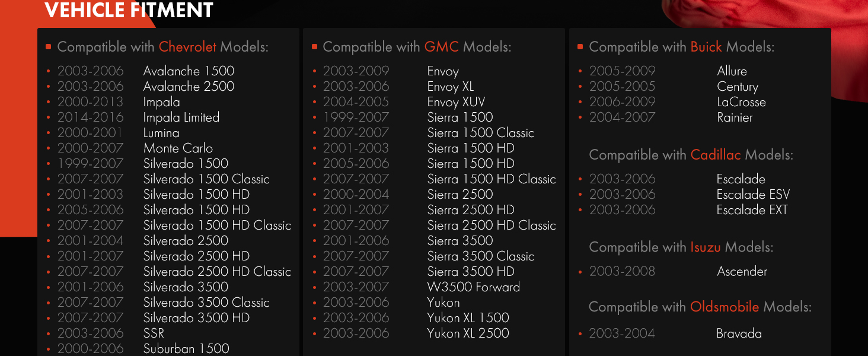Select the Yukon XL 2500 entry
This screenshot has width=868, height=356.
[468, 333]
